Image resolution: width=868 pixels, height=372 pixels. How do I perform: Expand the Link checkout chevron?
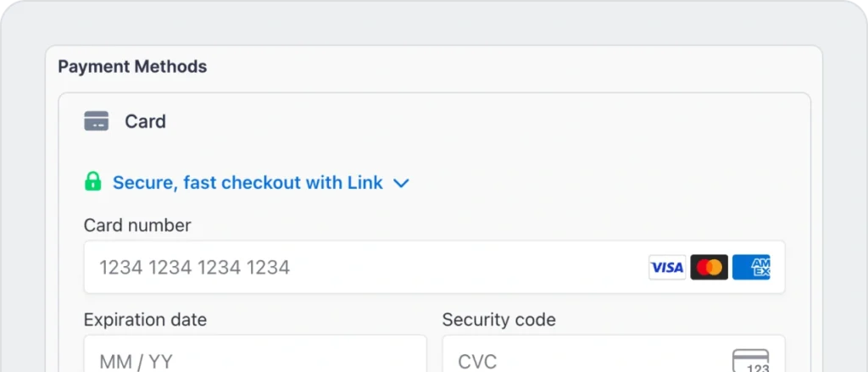point(402,183)
